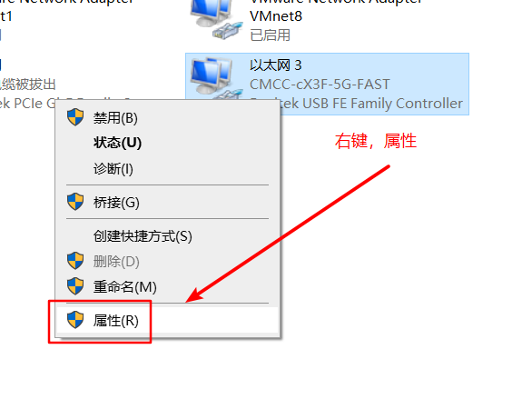Select the 以太网 3 adapter computer icon
Viewport: 532px width, 399px height.
tap(216, 79)
